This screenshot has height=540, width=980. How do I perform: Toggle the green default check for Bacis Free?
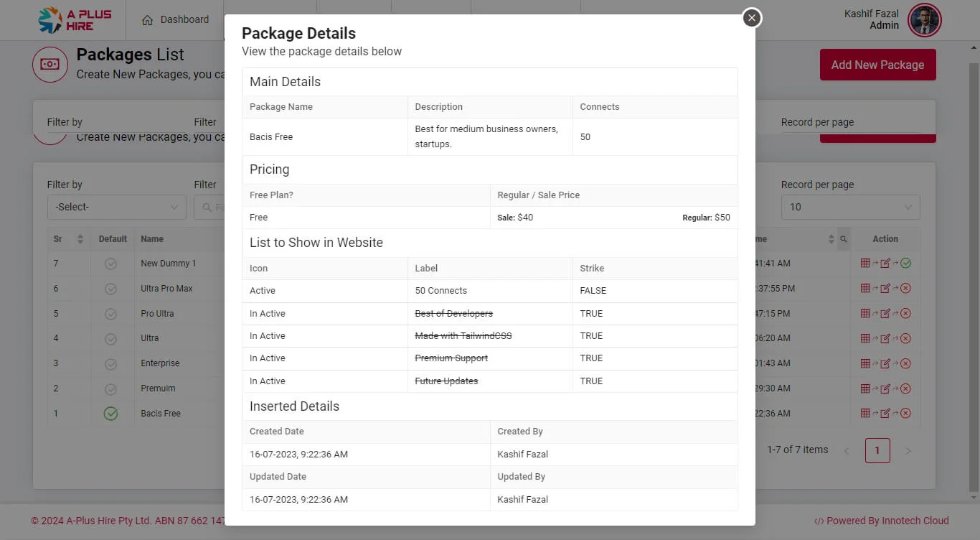point(110,414)
